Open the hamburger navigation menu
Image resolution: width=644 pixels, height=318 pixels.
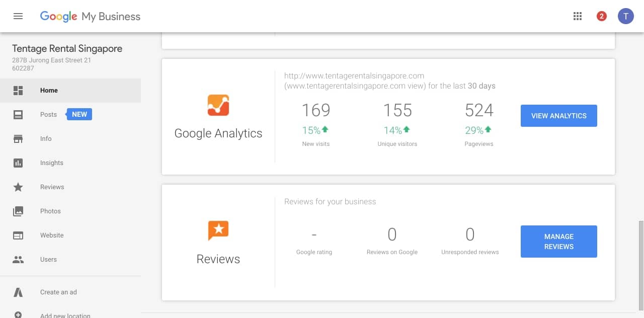18,16
